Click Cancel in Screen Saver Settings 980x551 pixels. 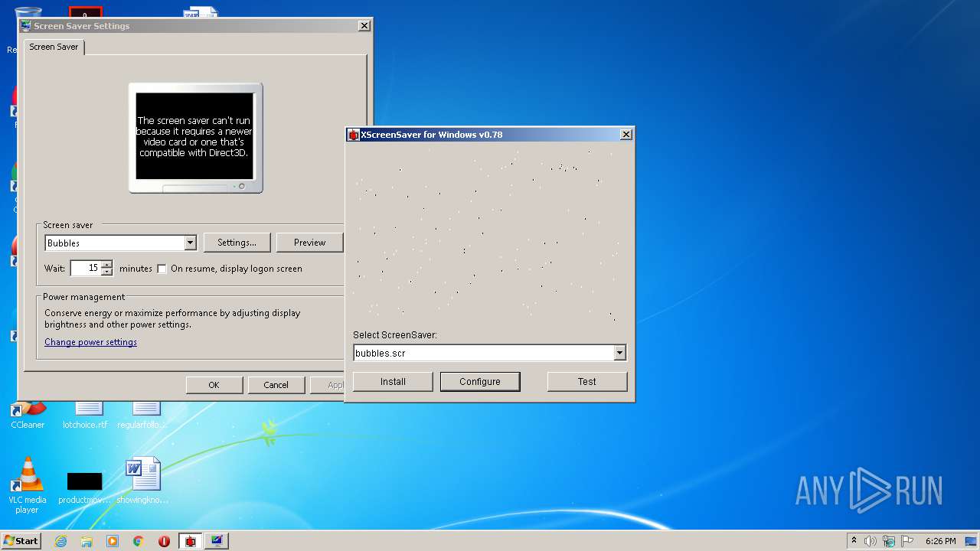click(276, 385)
